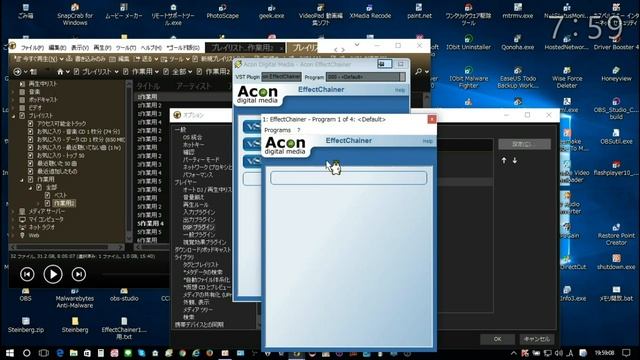Viewport: 640px width, 360px height.
Task: Click home icon in MediaMonkey breadcrumb
Action: pyautogui.click(x=60, y=72)
